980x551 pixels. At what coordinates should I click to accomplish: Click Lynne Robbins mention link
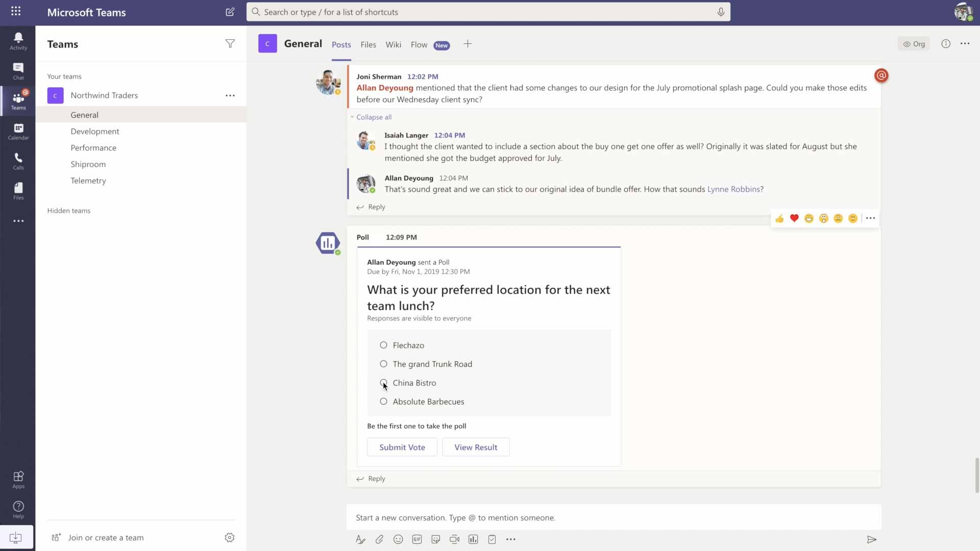(x=733, y=189)
